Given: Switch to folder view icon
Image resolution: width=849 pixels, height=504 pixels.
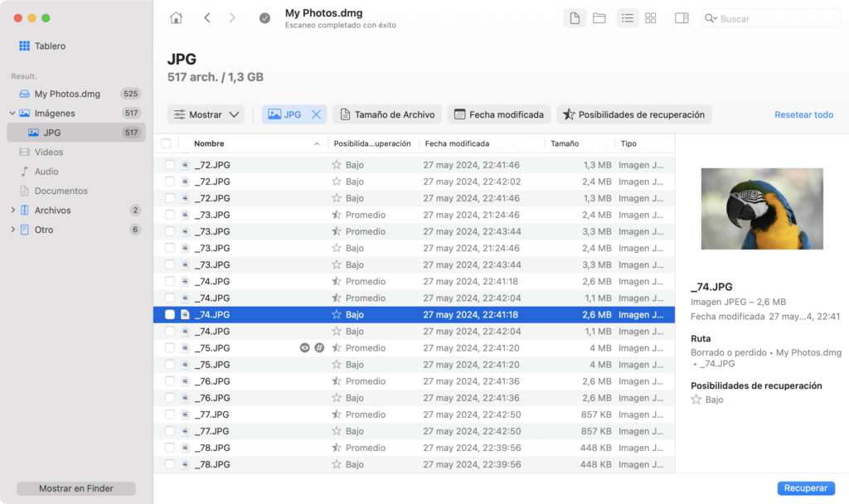Looking at the screenshot, I should (x=599, y=18).
